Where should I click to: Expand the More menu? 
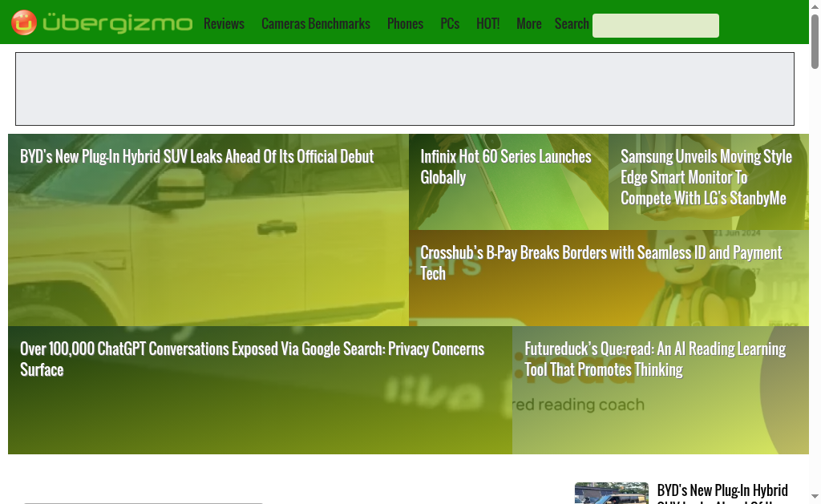pos(529,24)
